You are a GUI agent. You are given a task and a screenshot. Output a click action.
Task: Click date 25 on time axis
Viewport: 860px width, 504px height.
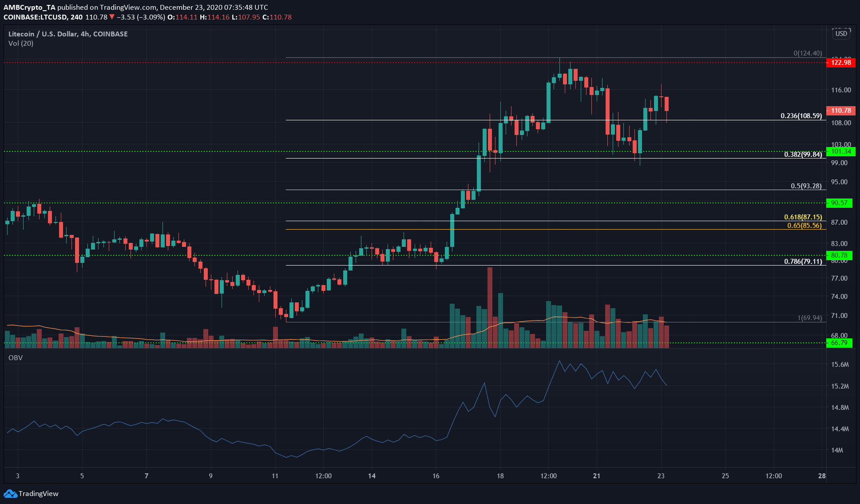[x=725, y=476]
